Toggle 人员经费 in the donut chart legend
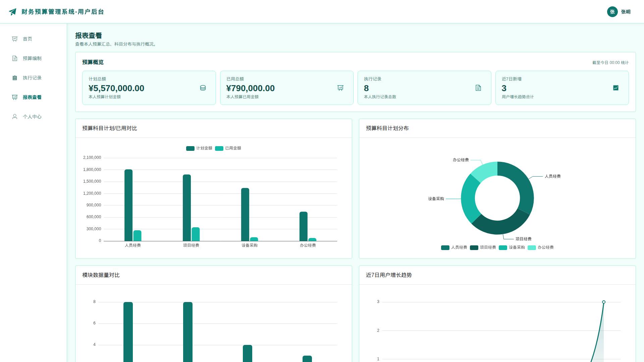The height and width of the screenshot is (362, 644). click(x=454, y=247)
